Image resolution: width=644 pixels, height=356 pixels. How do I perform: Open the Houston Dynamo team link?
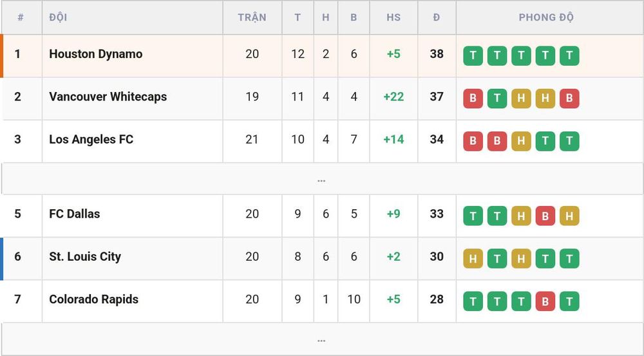(96, 54)
